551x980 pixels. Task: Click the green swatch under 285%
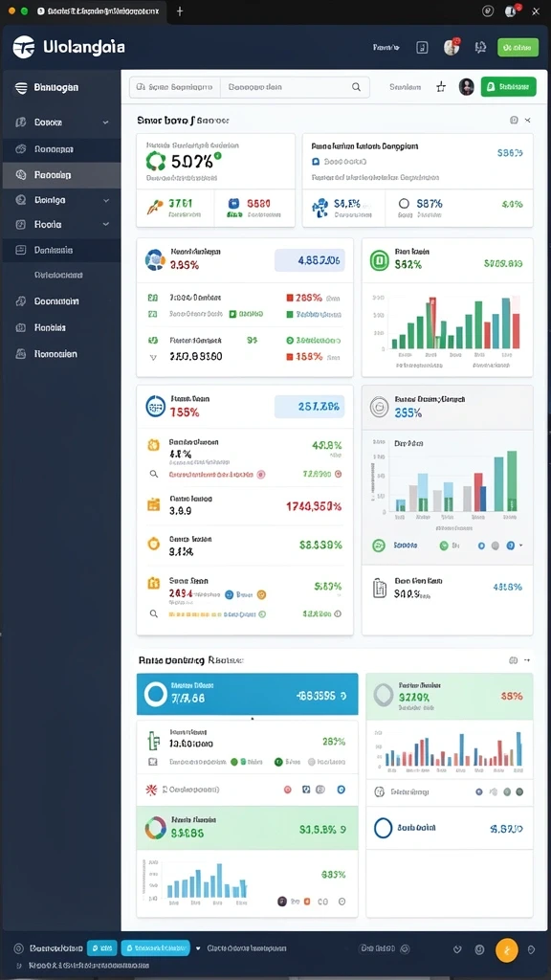[x=290, y=314]
